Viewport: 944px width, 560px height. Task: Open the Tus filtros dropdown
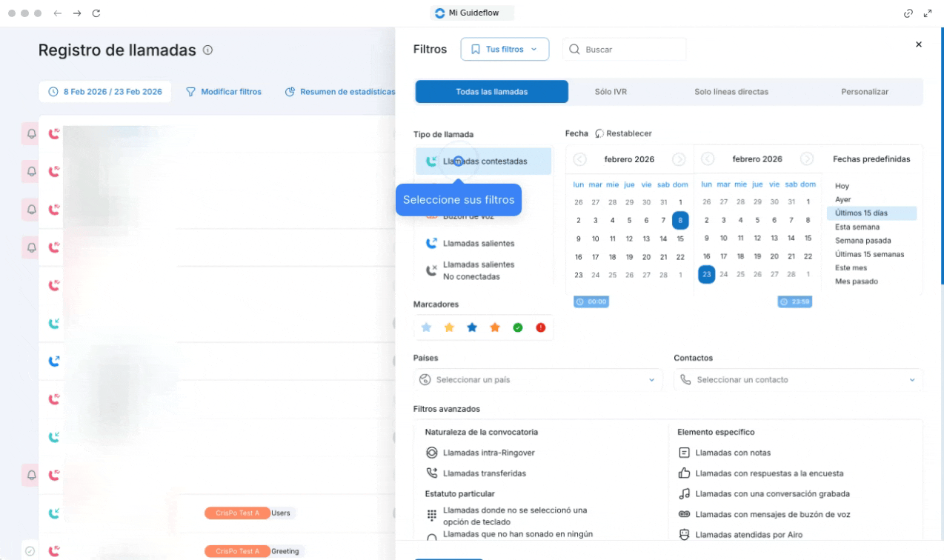pos(504,50)
